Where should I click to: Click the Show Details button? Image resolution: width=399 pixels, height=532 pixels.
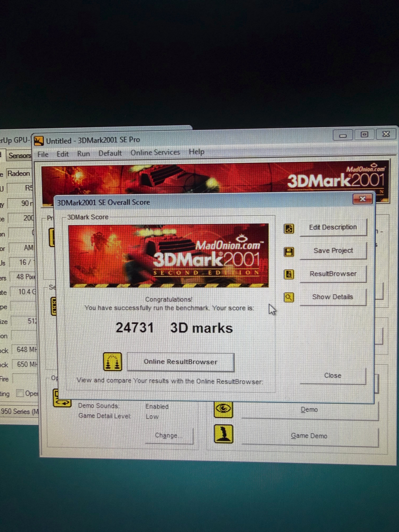(x=333, y=297)
